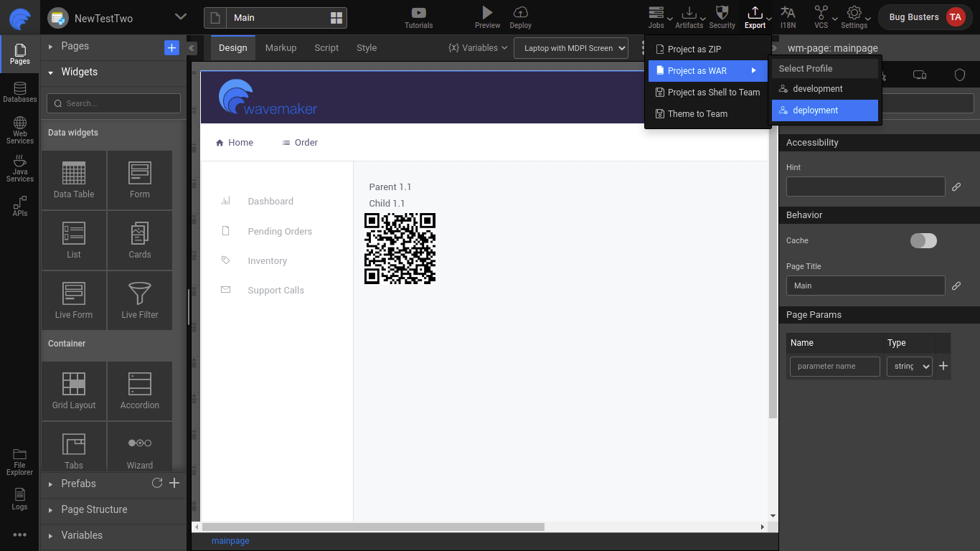
Task: Open Web Services from the sidebar
Action: coord(19,130)
